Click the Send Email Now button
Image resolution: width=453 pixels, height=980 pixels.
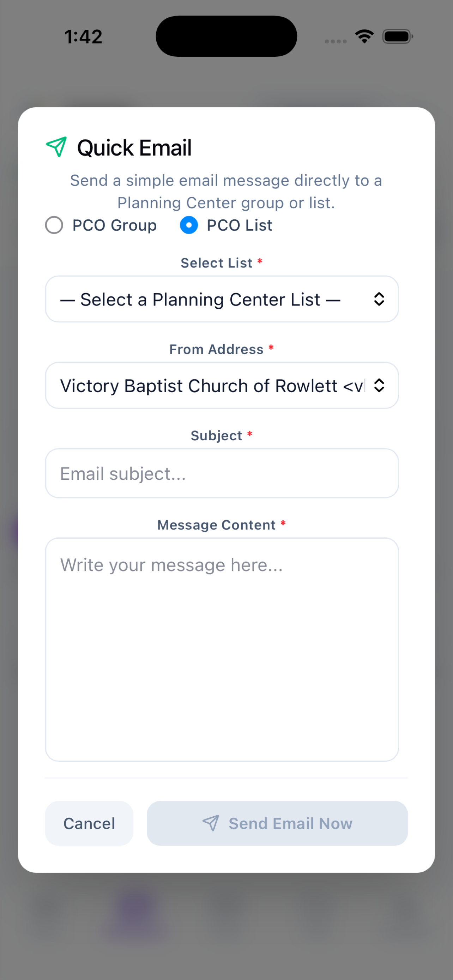pos(277,823)
